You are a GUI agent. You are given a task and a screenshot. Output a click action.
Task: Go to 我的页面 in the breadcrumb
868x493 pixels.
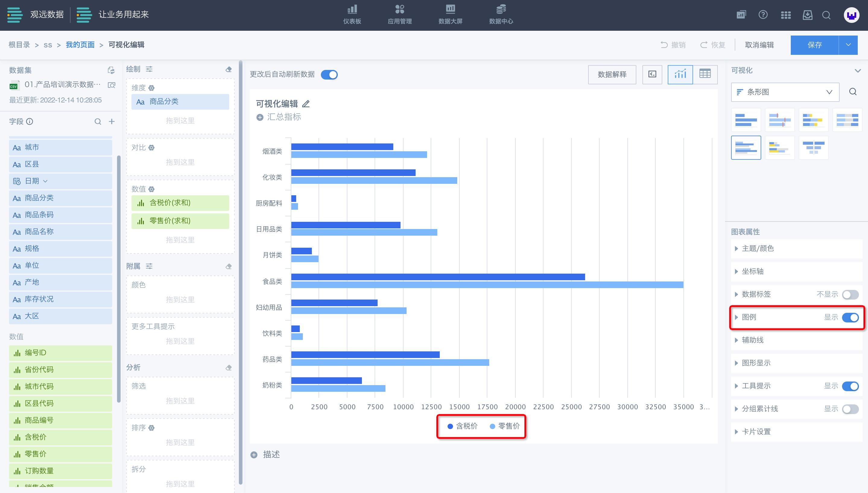[80, 45]
